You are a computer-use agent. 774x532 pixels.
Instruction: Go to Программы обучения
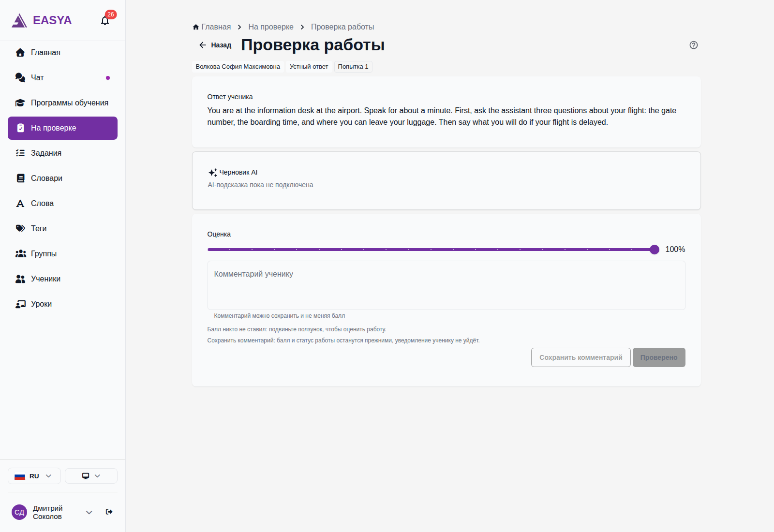coord(62,103)
